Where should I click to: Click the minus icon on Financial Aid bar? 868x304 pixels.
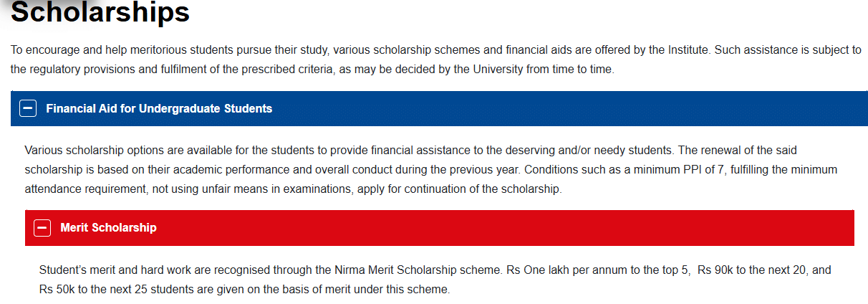pos(29,109)
